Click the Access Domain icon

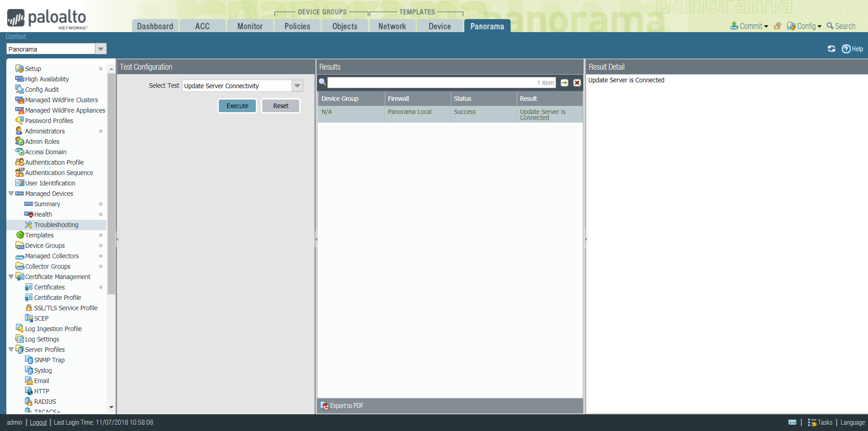click(x=19, y=152)
